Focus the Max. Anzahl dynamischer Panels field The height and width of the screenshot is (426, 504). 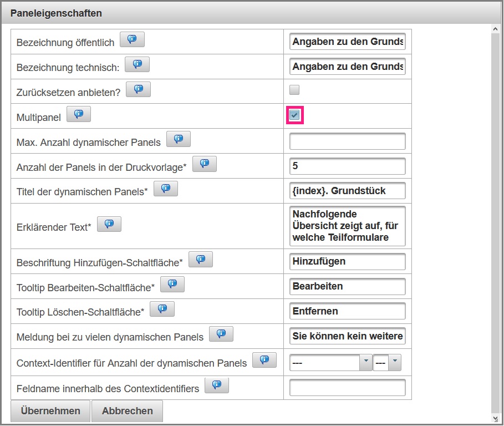pyautogui.click(x=348, y=141)
